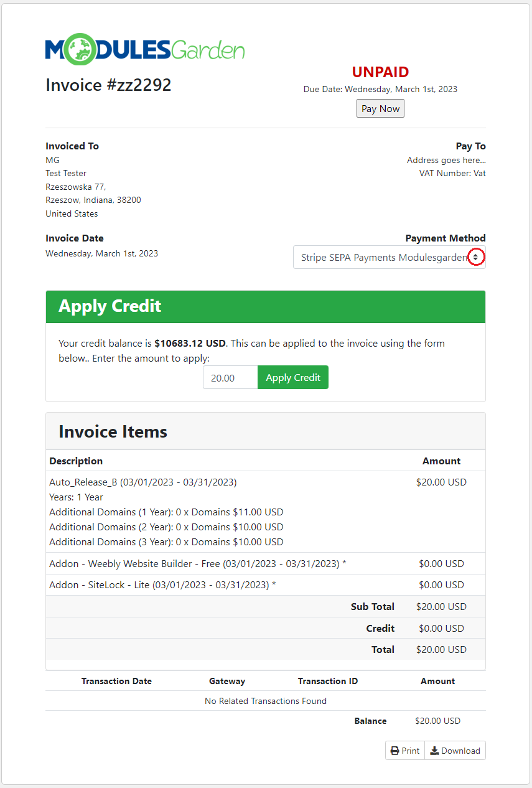
Task: Click Additional Domains (2 Year) line
Action: pyautogui.click(x=166, y=527)
